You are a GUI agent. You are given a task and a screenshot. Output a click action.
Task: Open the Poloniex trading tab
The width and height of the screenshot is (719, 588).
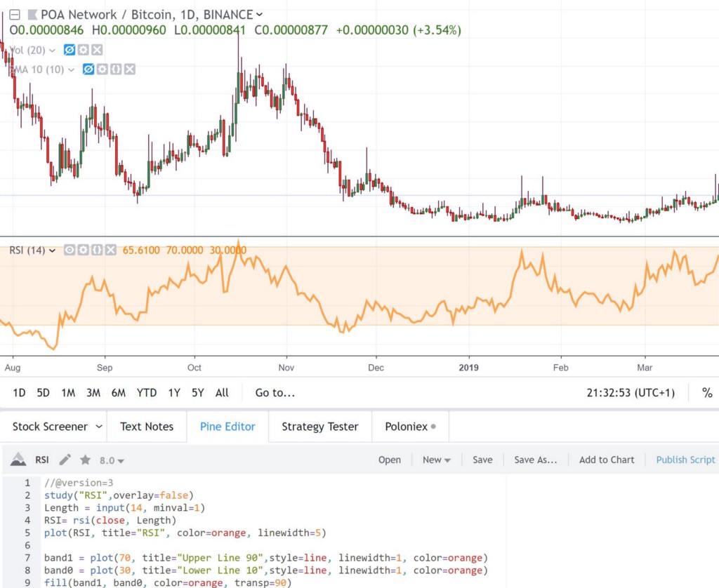point(410,427)
